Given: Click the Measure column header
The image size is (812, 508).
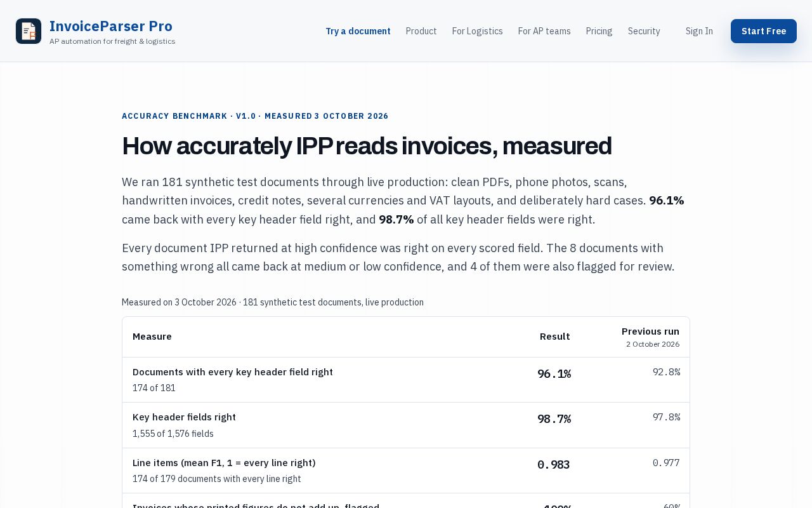Looking at the screenshot, I should tap(152, 337).
